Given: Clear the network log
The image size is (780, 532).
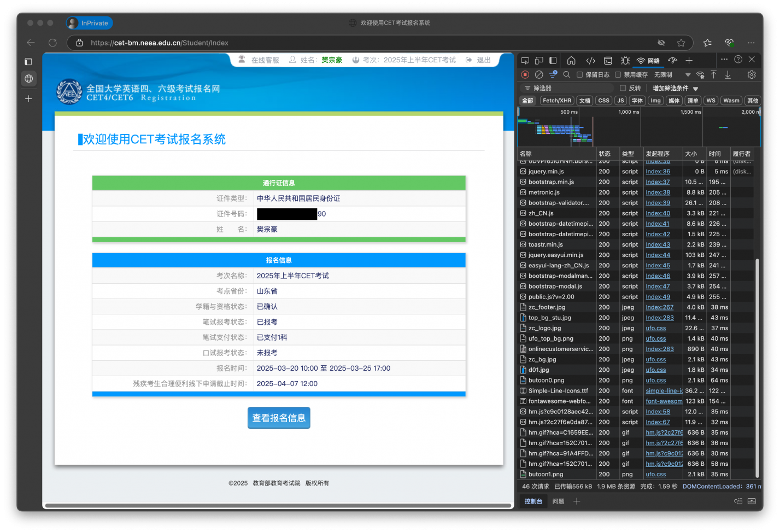Looking at the screenshot, I should [539, 75].
